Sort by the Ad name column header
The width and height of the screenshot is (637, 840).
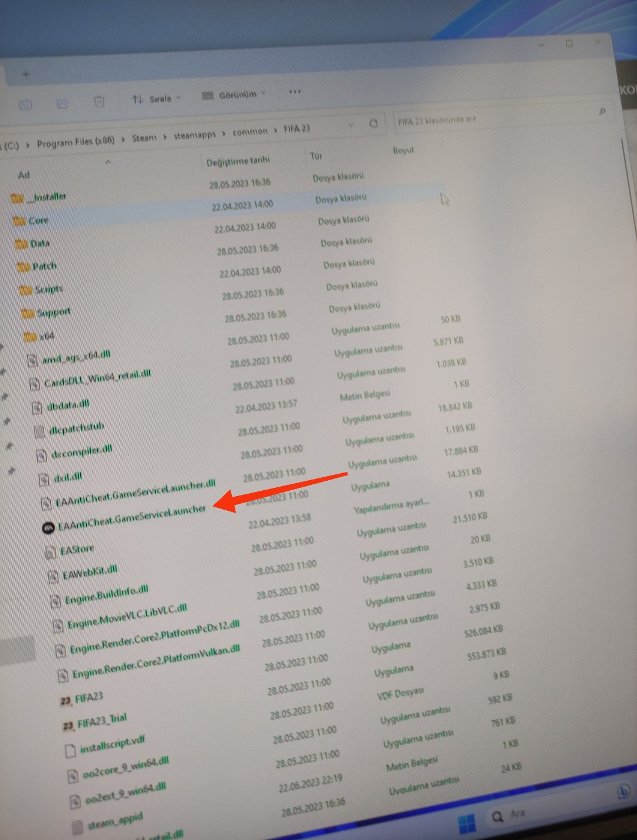(x=24, y=175)
